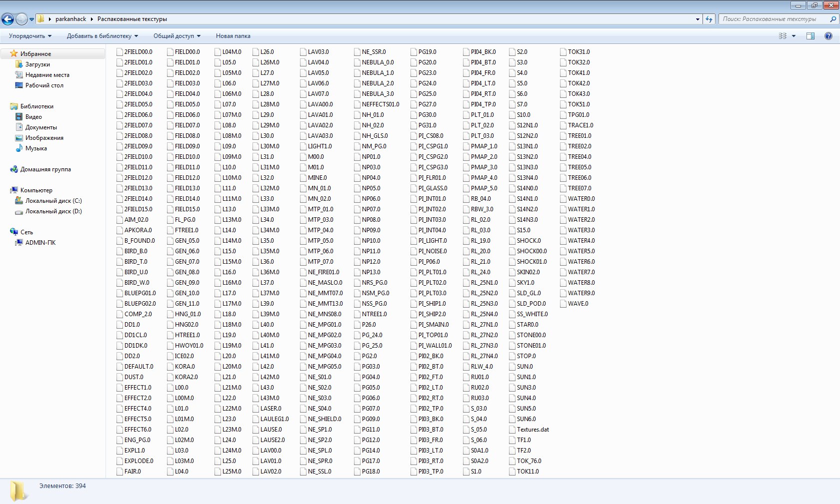Select the file PMAP_1.0

480,146
